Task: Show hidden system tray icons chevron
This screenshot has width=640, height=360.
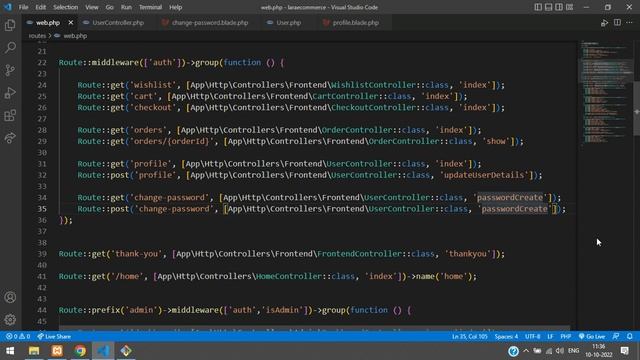Action: [526, 351]
